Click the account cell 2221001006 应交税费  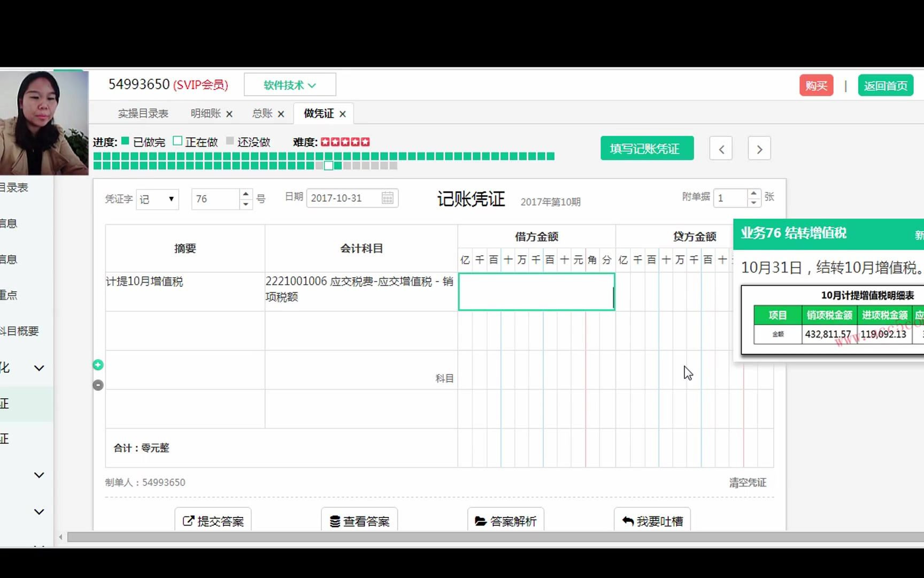361,292
